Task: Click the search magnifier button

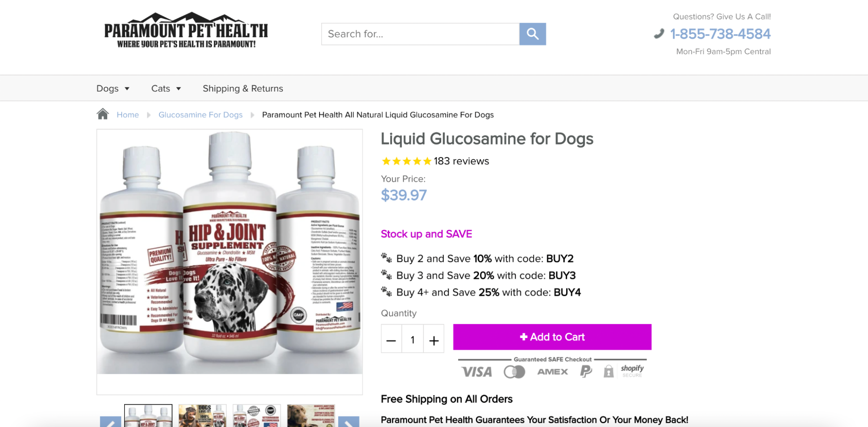Action: point(532,34)
